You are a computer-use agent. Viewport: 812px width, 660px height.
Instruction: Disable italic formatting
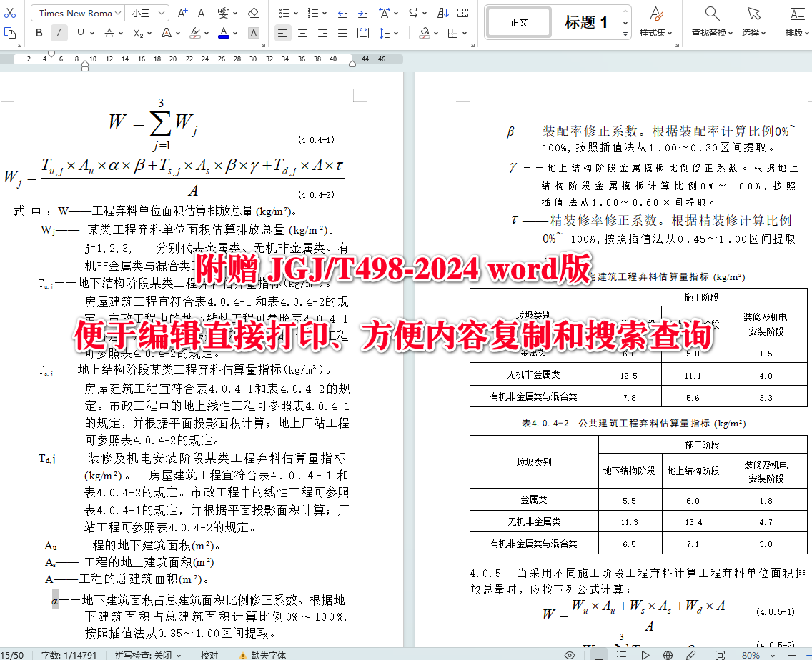click(x=59, y=33)
